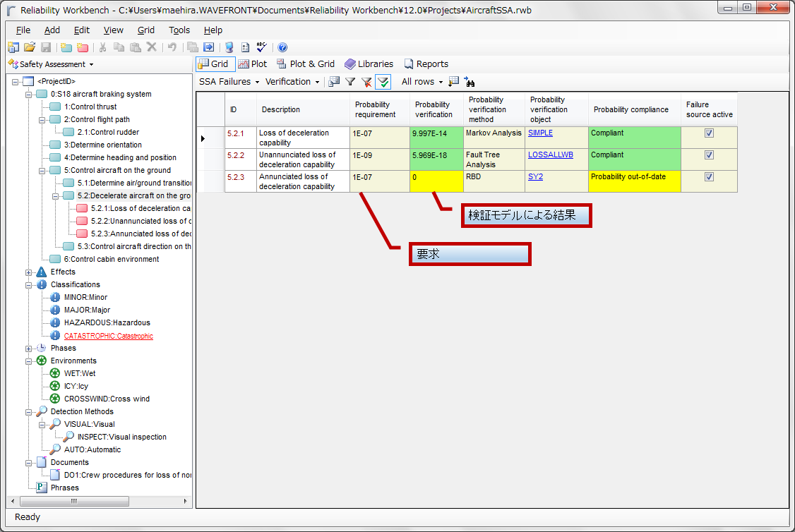Open the File menu
This screenshot has width=795, height=532.
click(23, 30)
